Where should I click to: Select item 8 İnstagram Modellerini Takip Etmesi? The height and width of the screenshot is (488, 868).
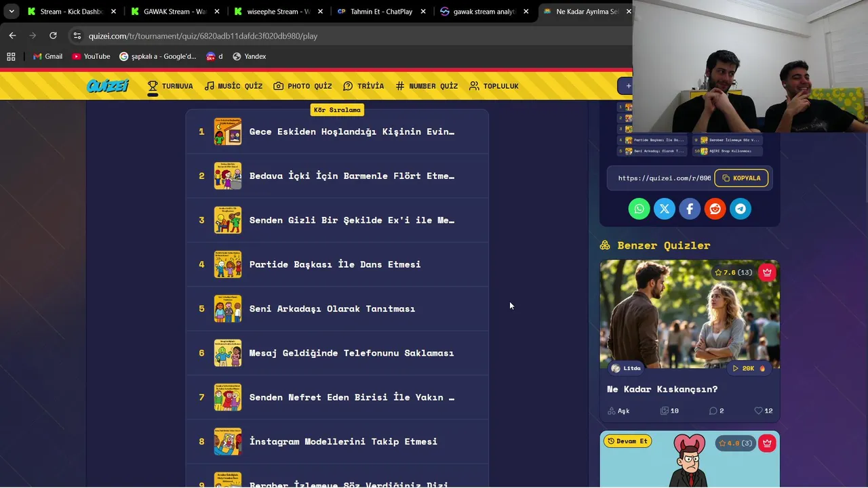[337, 441]
